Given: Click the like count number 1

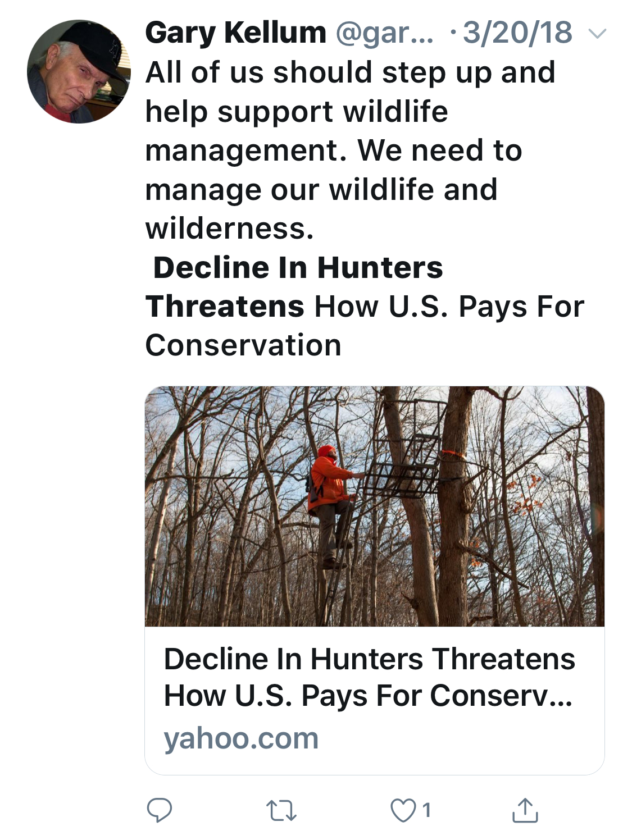Looking at the screenshot, I should 426,810.
